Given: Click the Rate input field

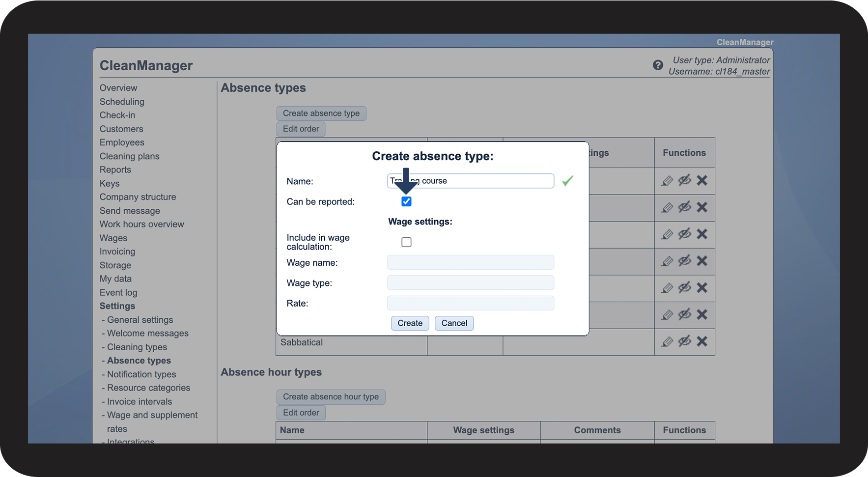Looking at the screenshot, I should [x=470, y=303].
